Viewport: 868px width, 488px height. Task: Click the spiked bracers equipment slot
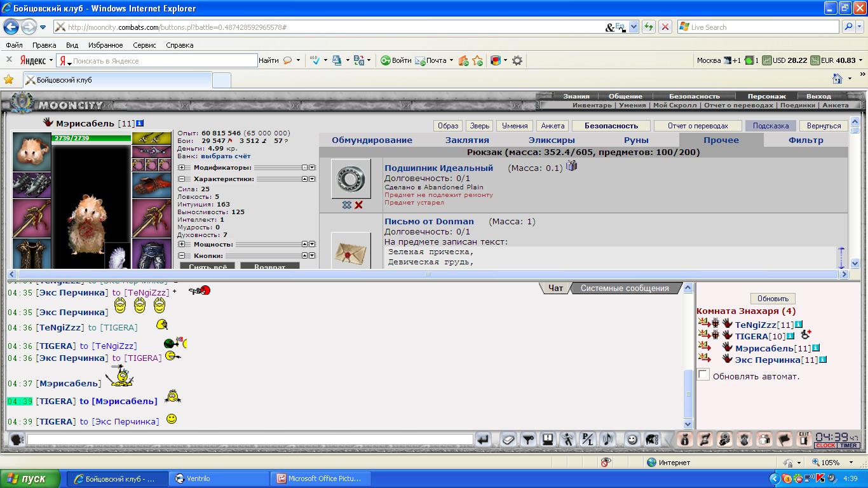(32, 185)
